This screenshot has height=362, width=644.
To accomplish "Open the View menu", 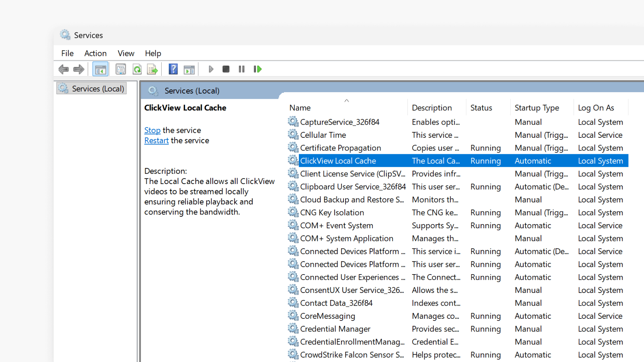I will coord(126,53).
